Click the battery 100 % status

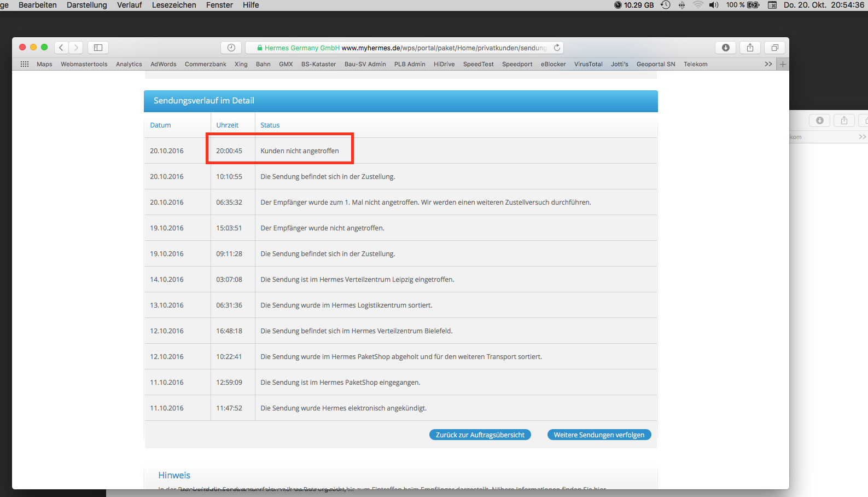pos(743,5)
